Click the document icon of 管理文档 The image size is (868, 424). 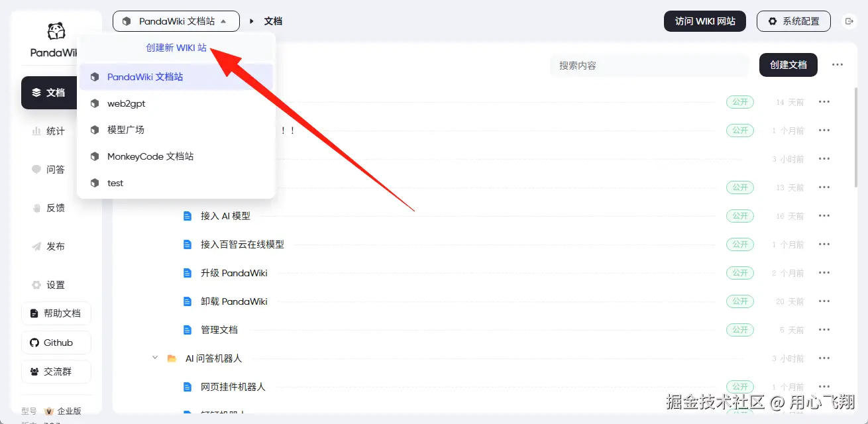(x=187, y=330)
